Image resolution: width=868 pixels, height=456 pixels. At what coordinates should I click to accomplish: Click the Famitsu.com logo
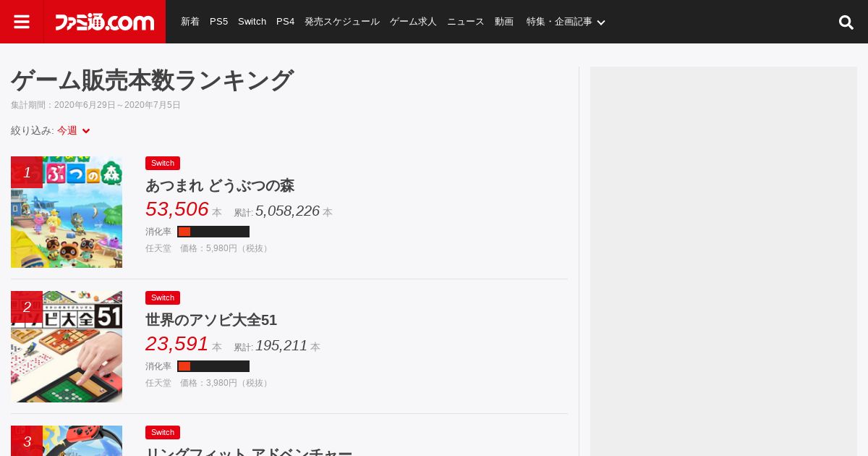(x=105, y=22)
